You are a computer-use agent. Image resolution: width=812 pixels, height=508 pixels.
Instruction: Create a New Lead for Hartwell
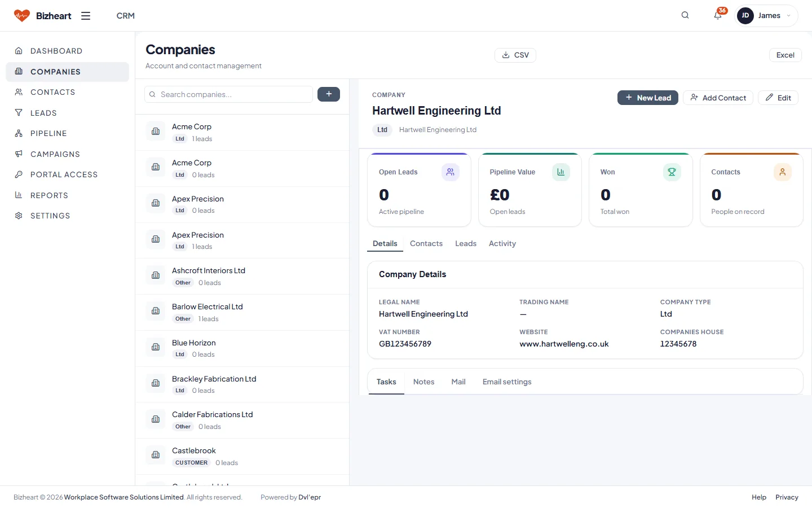click(x=648, y=98)
